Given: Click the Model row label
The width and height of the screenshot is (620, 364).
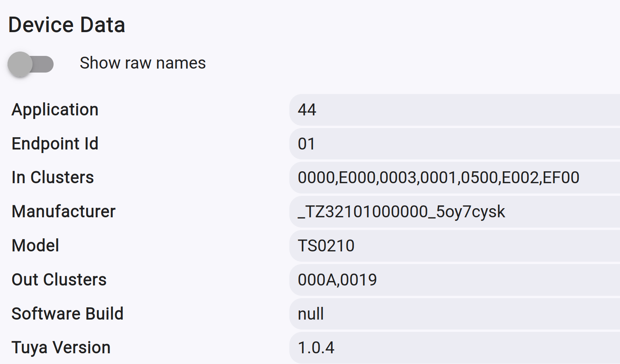Looking at the screenshot, I should click(35, 246).
